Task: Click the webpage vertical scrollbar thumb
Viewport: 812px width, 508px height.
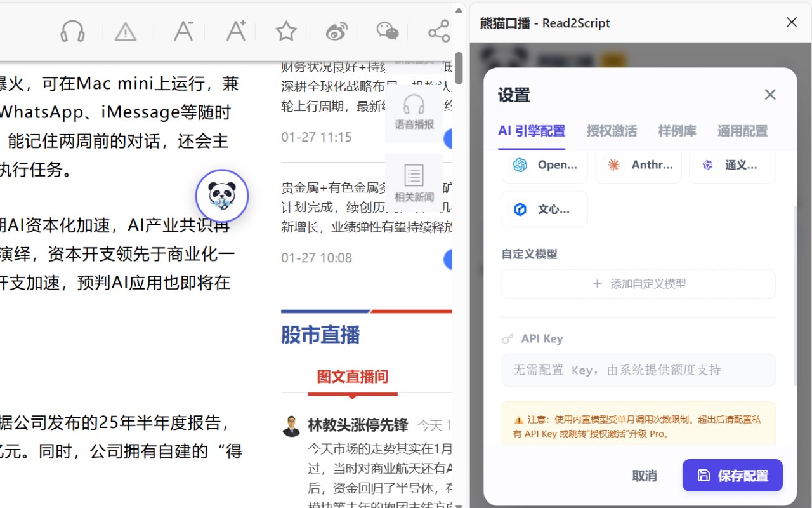Action: tap(459, 68)
